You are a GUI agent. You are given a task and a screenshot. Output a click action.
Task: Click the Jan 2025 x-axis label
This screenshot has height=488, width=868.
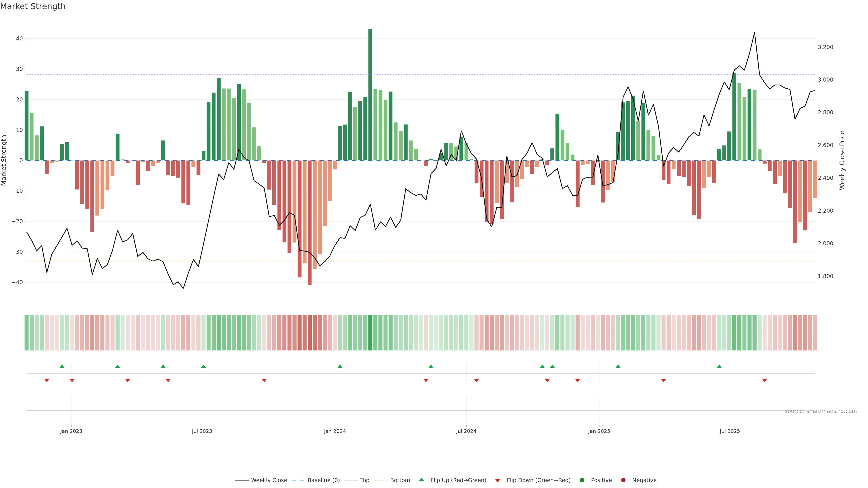(599, 431)
